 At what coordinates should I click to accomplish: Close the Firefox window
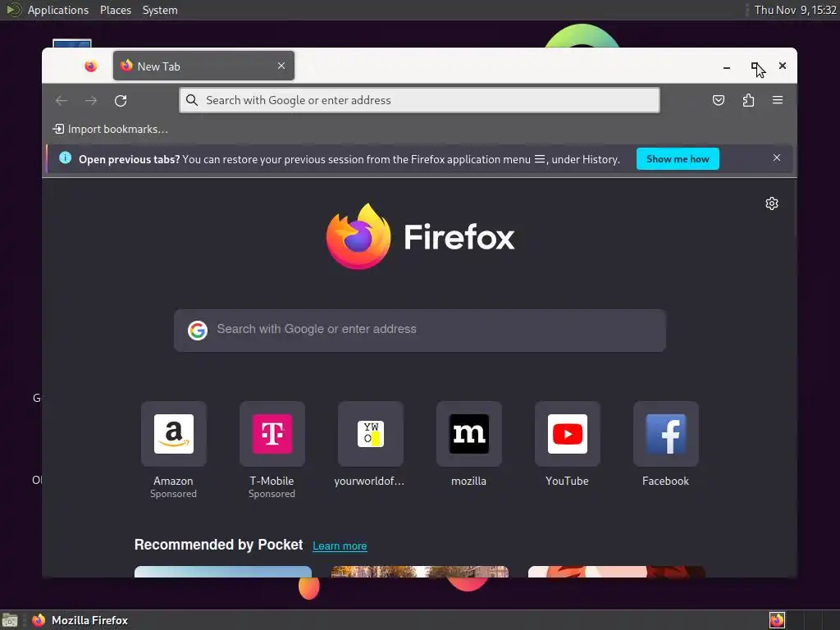(782, 66)
